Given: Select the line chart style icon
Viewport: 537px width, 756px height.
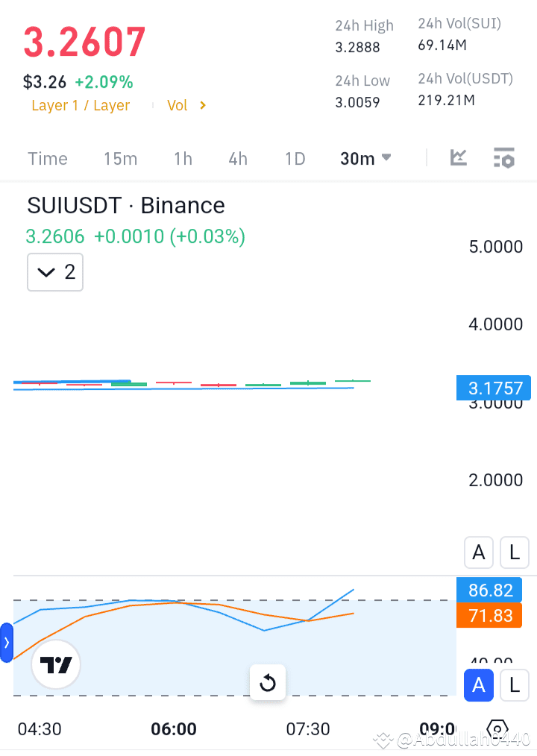Looking at the screenshot, I should (x=458, y=158).
